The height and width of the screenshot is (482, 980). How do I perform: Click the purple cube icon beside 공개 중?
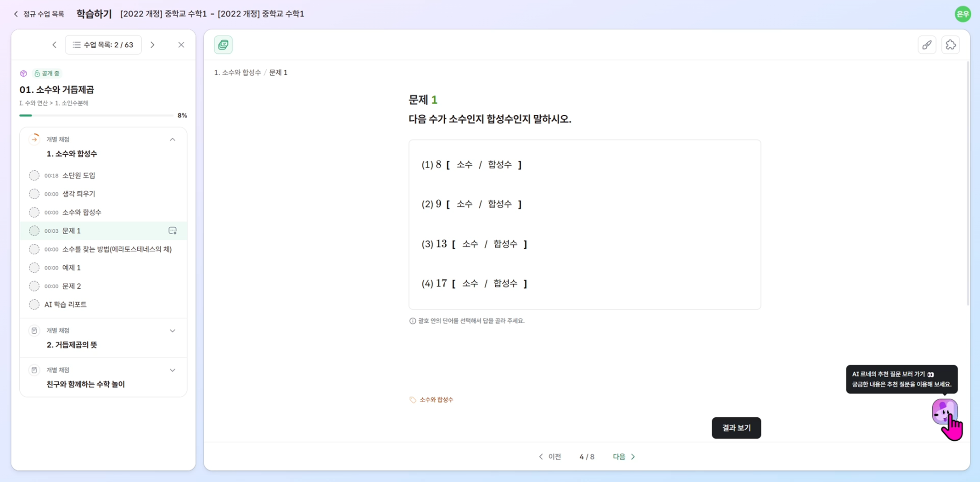pos(23,73)
